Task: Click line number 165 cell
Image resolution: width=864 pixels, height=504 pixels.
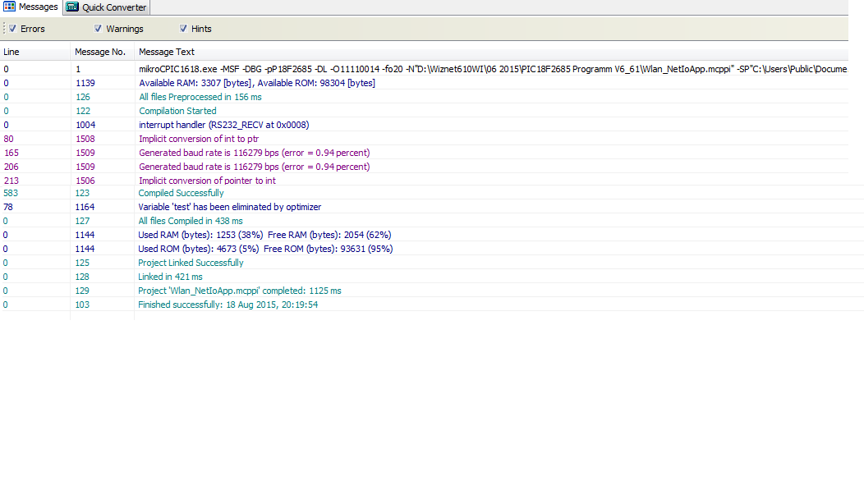Action: point(11,153)
